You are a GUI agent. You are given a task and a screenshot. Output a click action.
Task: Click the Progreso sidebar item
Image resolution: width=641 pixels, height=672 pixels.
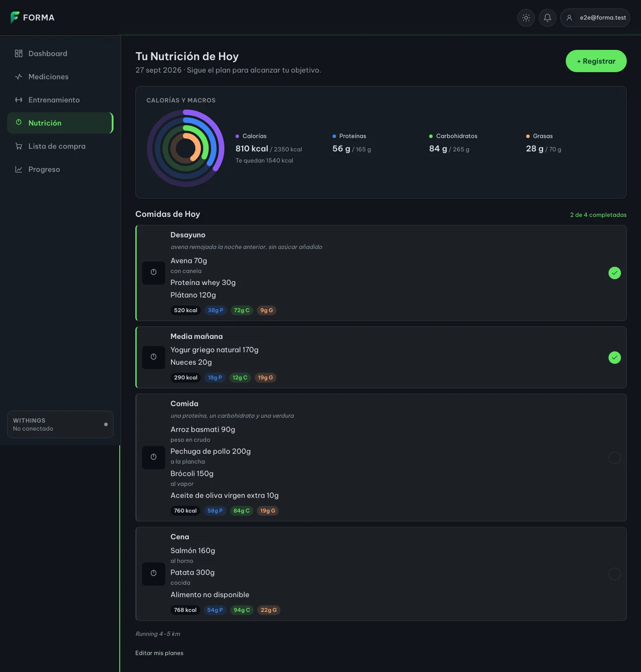pyautogui.click(x=60, y=169)
